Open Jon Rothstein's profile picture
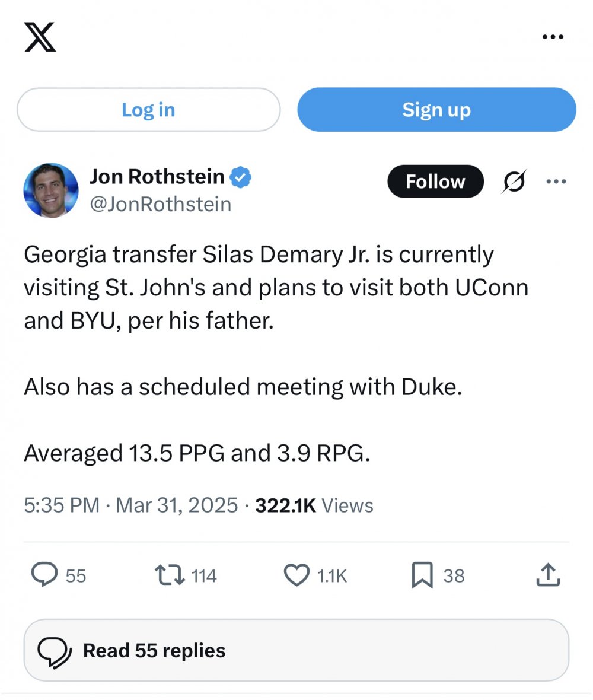Screen dimensions: 593x700 [51, 190]
